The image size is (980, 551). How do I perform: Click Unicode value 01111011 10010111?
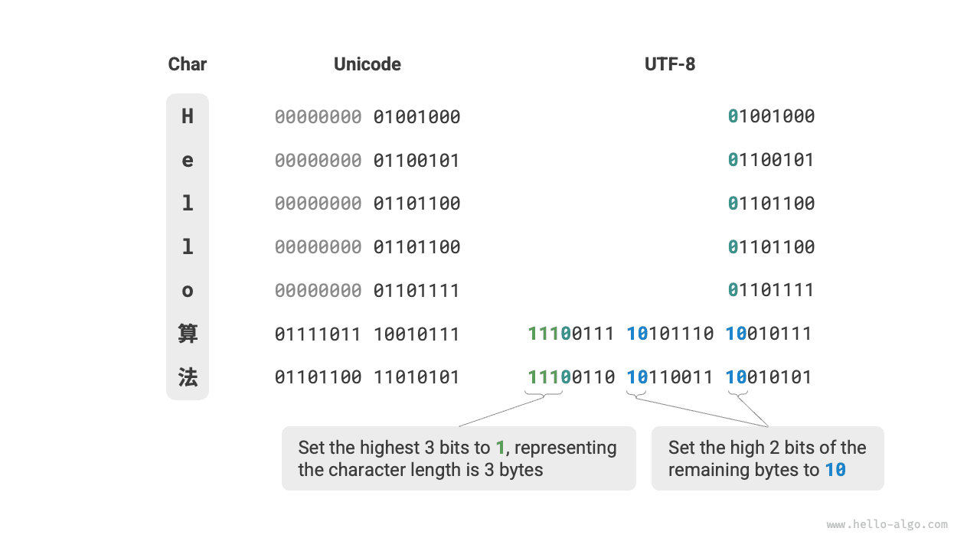point(367,334)
